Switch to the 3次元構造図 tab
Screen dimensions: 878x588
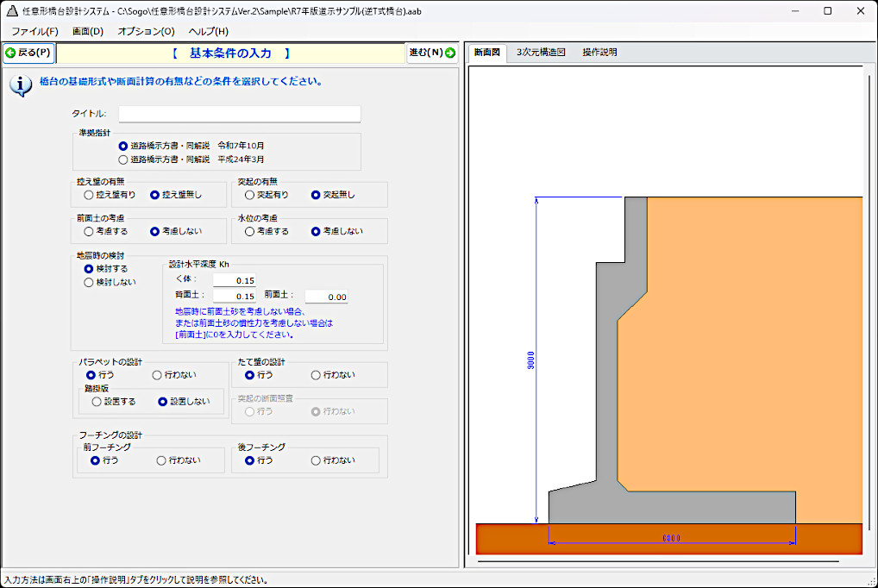(x=541, y=53)
